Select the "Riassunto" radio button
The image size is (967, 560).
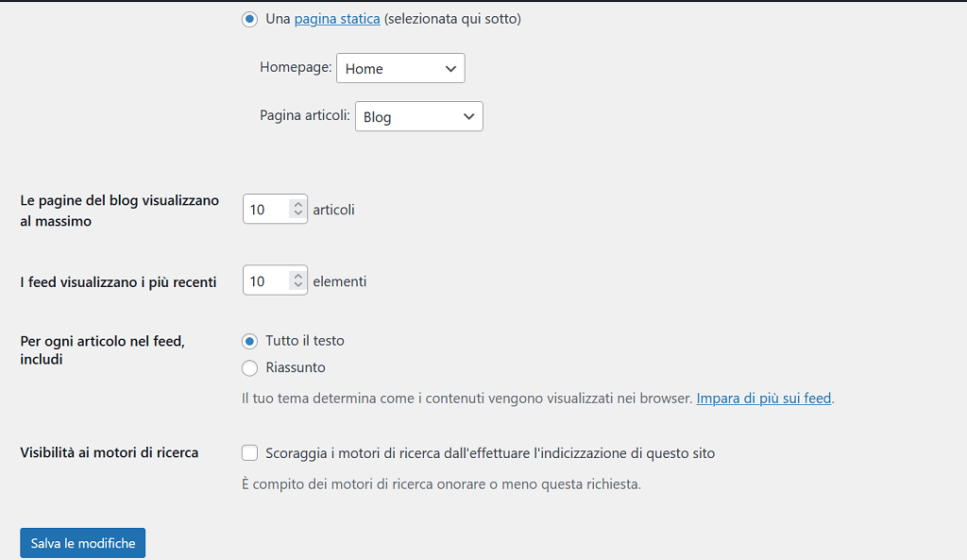tap(249, 368)
